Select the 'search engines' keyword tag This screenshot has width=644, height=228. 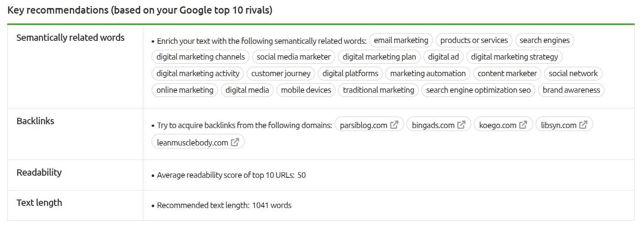545,40
